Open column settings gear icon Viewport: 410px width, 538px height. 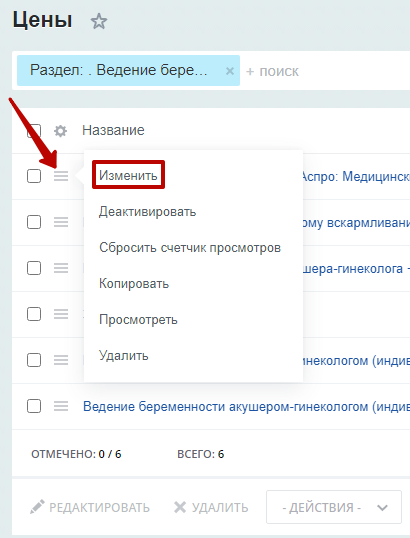tap(60, 131)
